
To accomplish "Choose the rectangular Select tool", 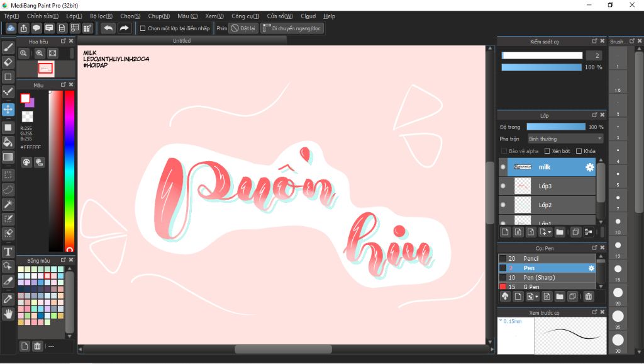I will 8,175.
